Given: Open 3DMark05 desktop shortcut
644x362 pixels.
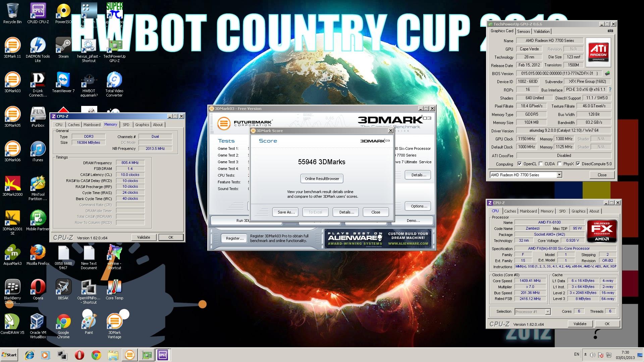Looking at the screenshot, I should [x=12, y=117].
